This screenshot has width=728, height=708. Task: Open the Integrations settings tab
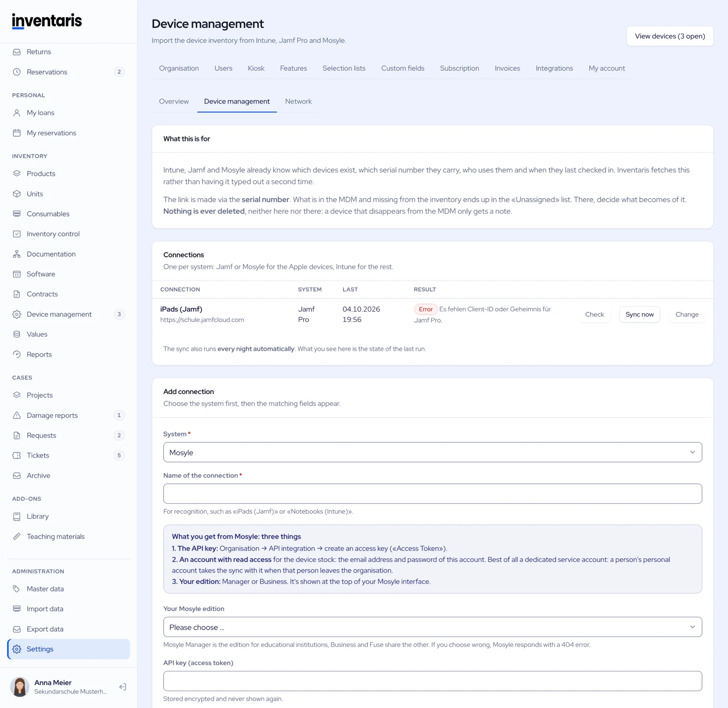[554, 68]
